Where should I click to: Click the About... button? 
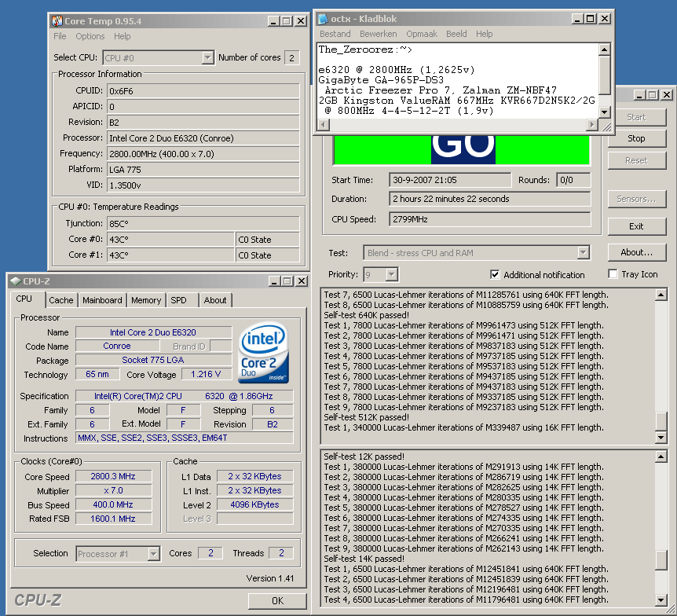click(x=636, y=252)
